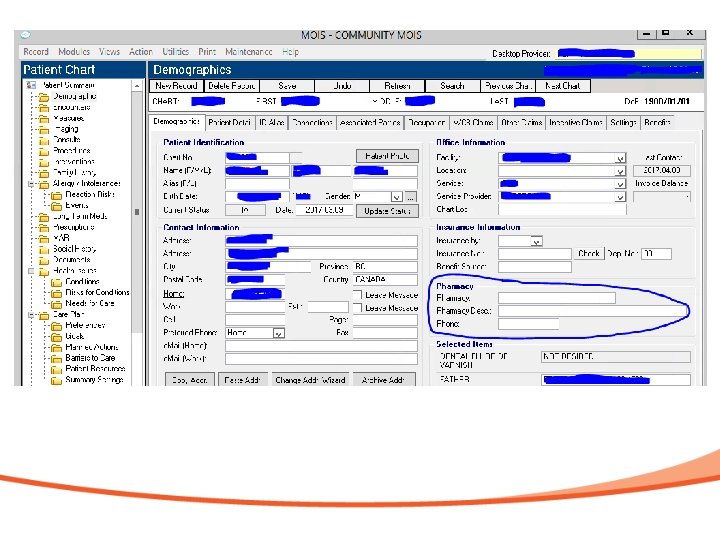
Task: Click into the eMail (Home) field
Action: point(321,346)
